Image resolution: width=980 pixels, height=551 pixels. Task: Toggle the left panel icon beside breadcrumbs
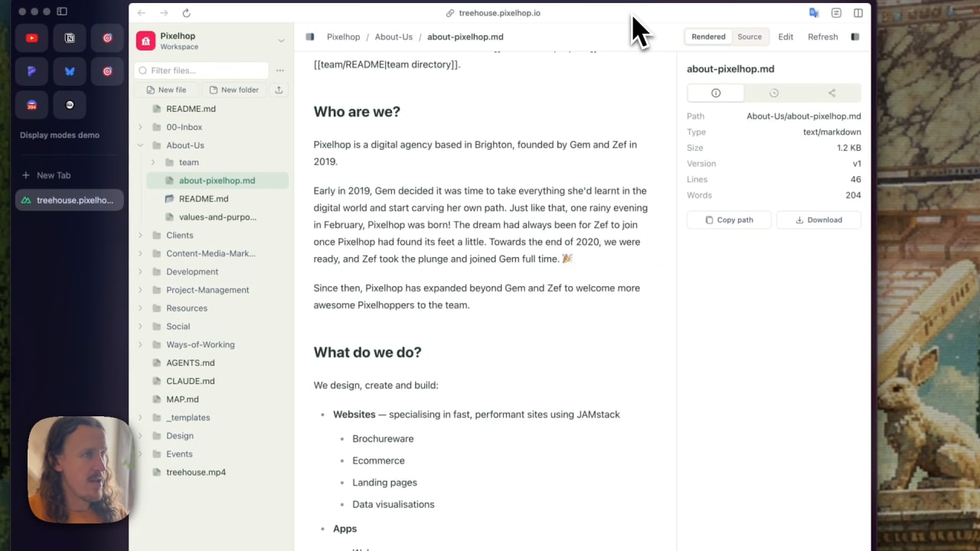coord(310,37)
